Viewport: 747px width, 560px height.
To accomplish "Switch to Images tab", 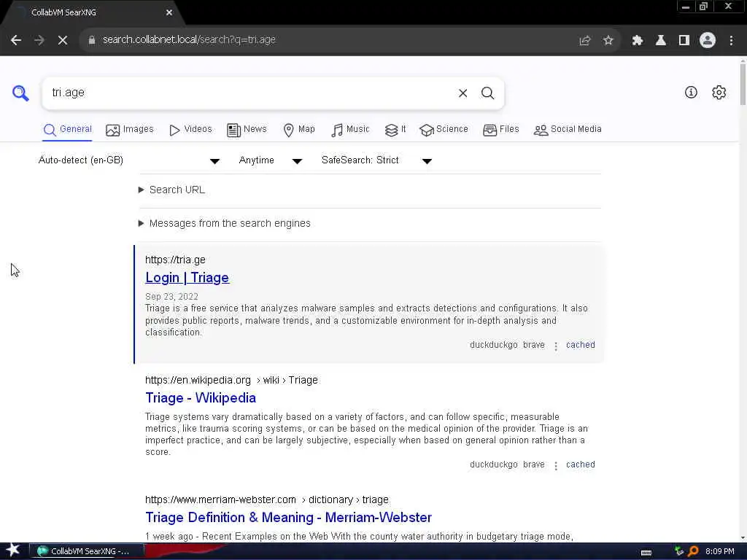I will point(130,130).
